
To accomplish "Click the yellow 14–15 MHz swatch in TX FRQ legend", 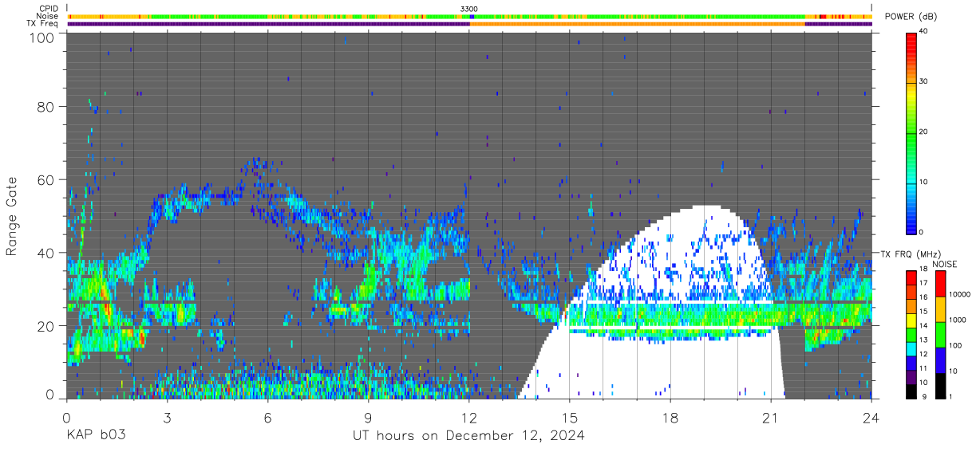I will point(911,319).
